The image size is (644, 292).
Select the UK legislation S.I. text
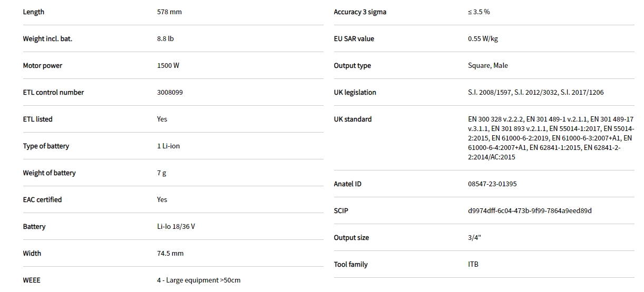point(535,92)
